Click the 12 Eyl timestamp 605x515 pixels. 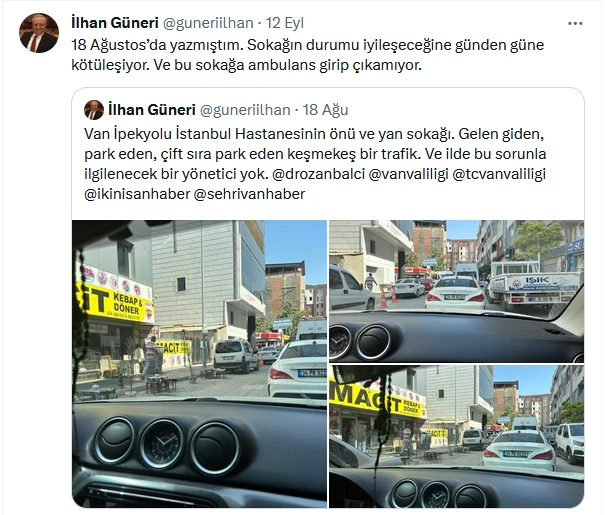(285, 23)
